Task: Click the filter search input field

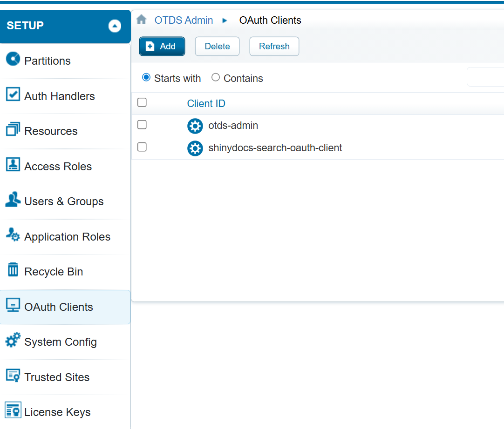Action: 485,77
